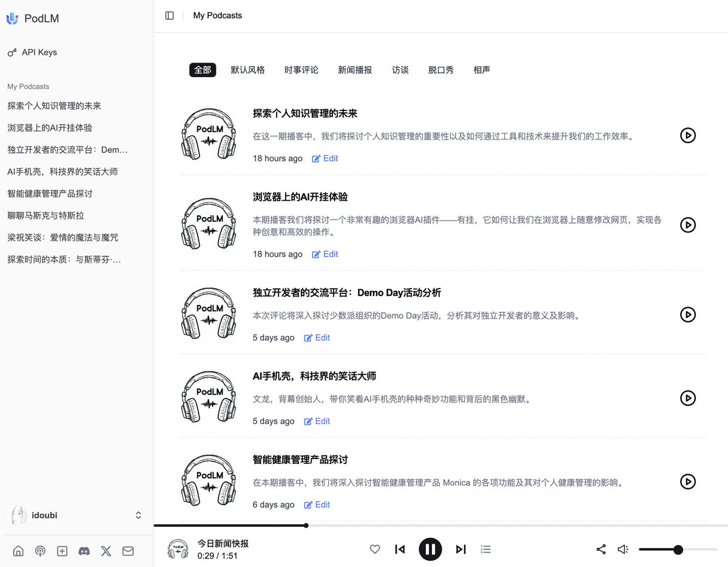Visit the X (Twitter) icon
This screenshot has height=567, width=728.
click(106, 551)
